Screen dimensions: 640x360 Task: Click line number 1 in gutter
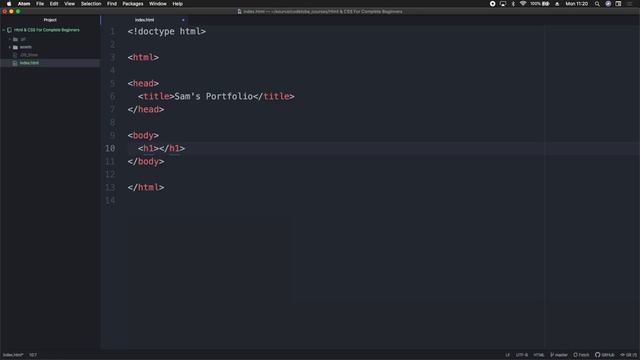tap(113, 31)
